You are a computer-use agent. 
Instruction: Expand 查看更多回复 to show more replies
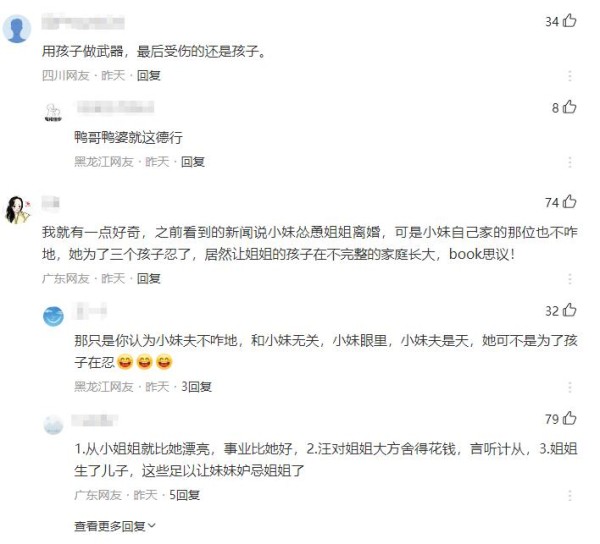[115, 526]
